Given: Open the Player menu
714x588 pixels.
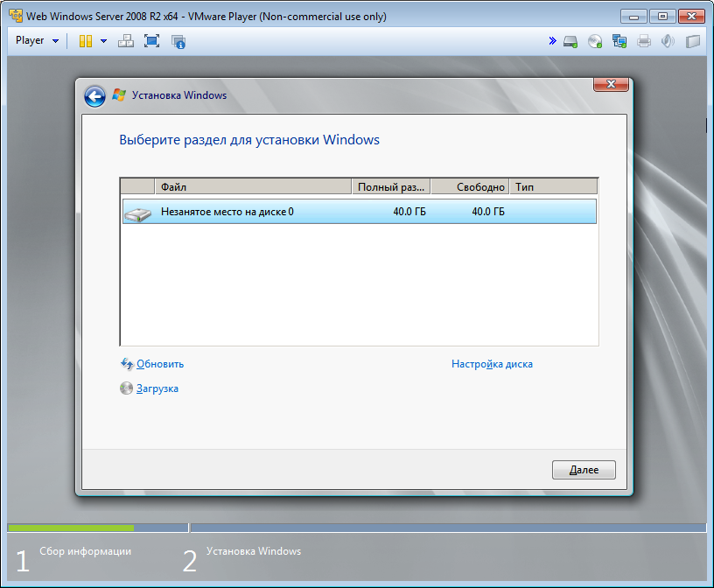Looking at the screenshot, I should pos(37,40).
